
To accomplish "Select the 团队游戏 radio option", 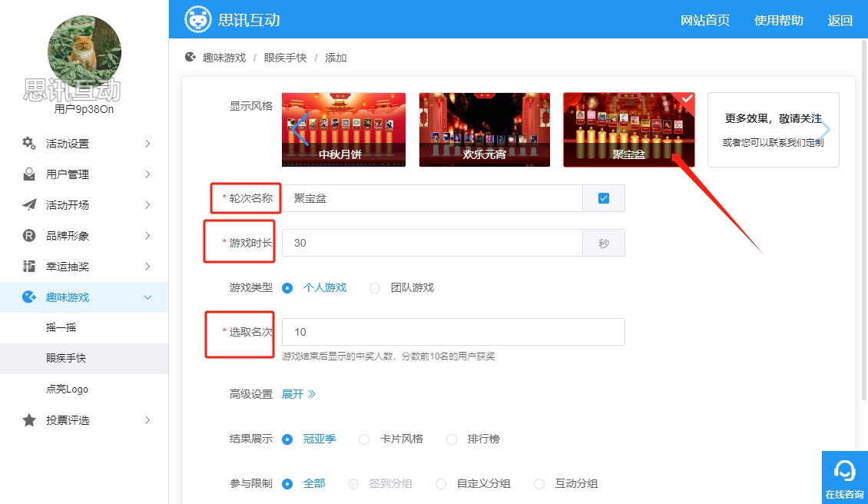I will [375, 288].
